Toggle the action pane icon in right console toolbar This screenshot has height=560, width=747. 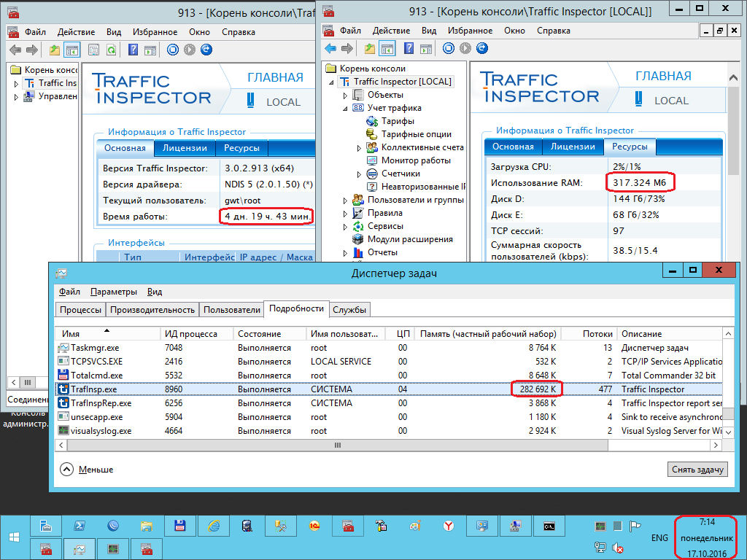[426, 48]
